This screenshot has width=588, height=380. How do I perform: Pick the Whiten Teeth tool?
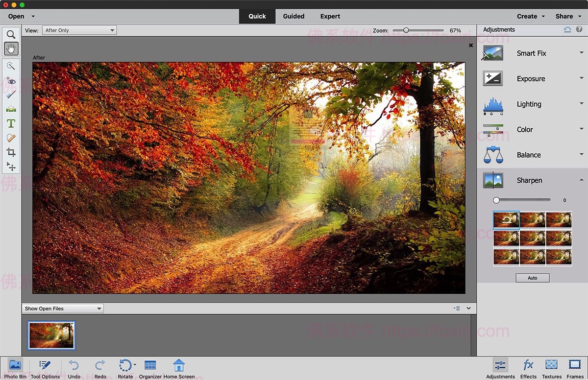click(11, 95)
